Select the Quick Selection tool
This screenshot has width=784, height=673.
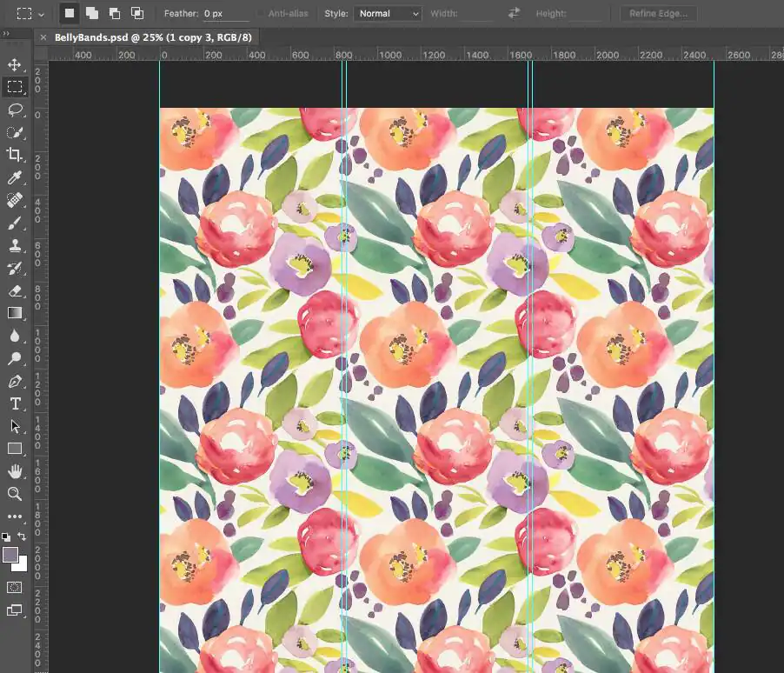click(15, 132)
